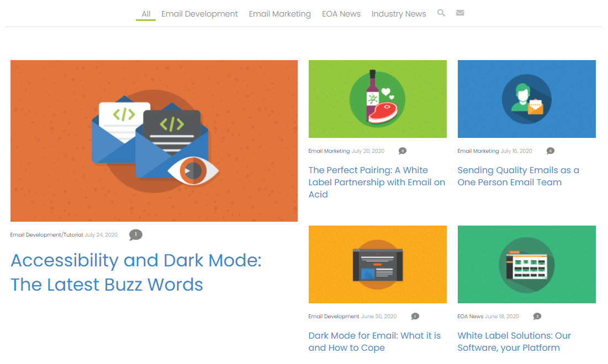Screen dimensions: 608x364
Task: Click the envelope subscribe icon
Action: (460, 13)
